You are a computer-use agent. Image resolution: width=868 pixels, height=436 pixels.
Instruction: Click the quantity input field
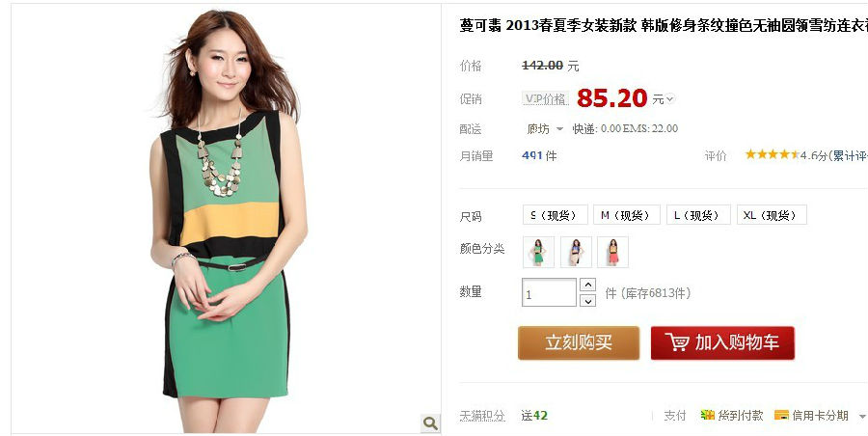click(549, 292)
